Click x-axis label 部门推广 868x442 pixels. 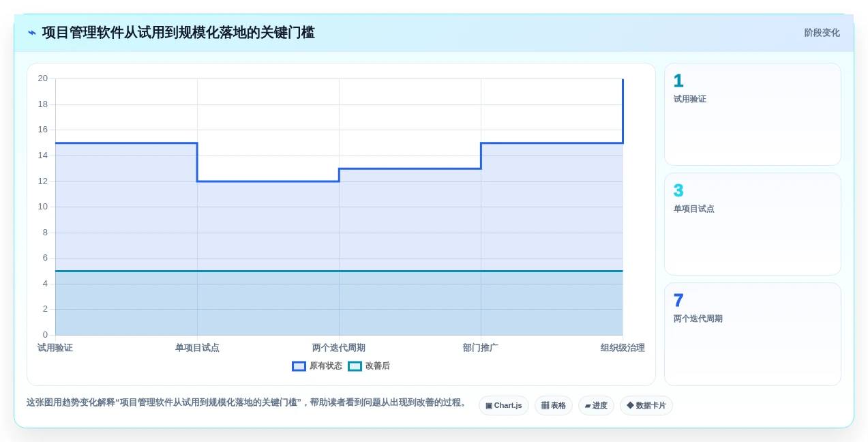(481, 348)
